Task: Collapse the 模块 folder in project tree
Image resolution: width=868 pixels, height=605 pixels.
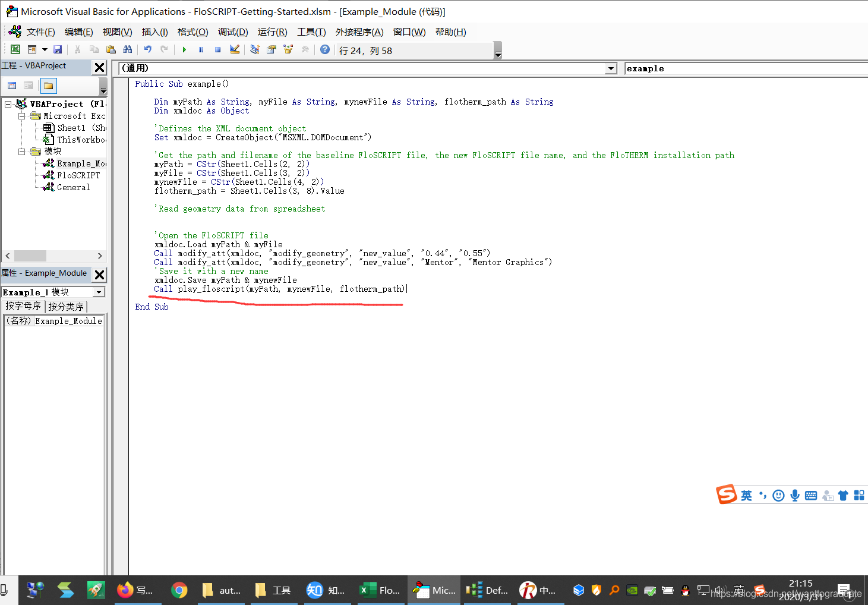Action: tap(22, 152)
